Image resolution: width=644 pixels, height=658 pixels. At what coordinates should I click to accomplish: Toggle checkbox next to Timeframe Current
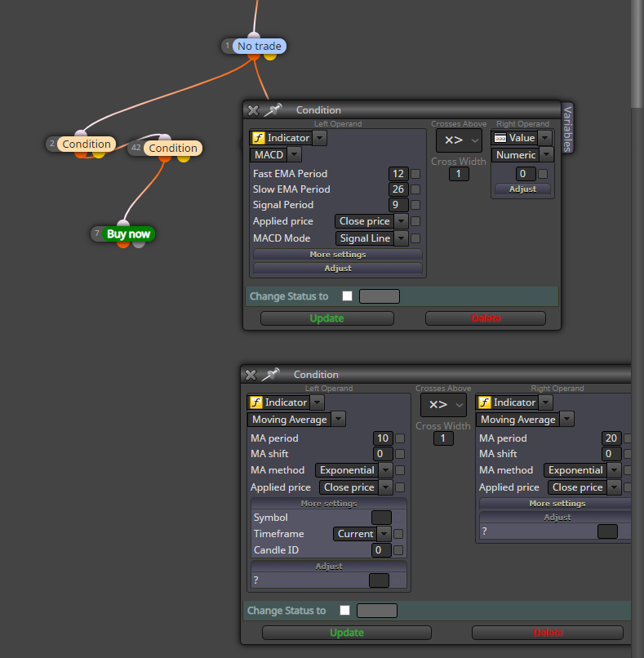tap(398, 534)
